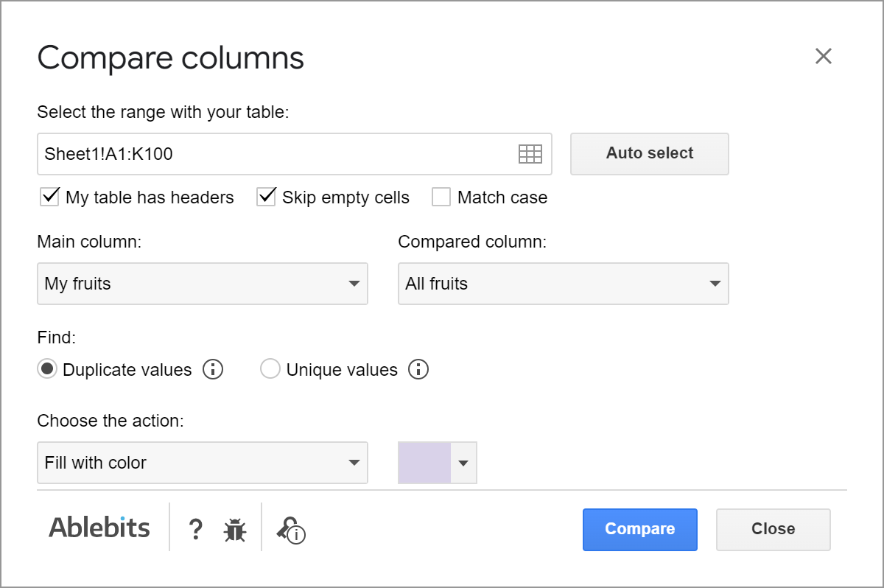Click the 'Main column:' label
Image resolution: width=884 pixels, height=588 pixels.
tap(89, 242)
